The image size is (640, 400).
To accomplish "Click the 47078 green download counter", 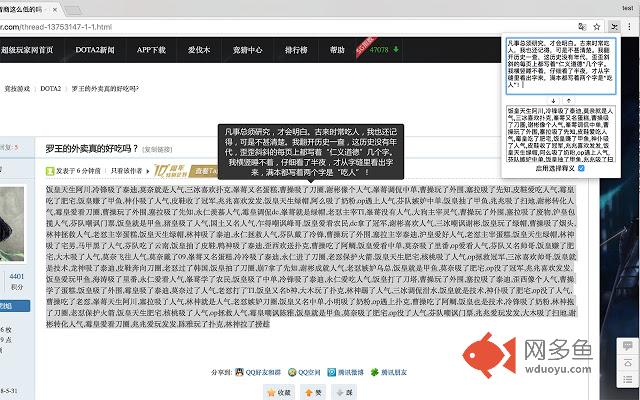I will tap(384, 50).
